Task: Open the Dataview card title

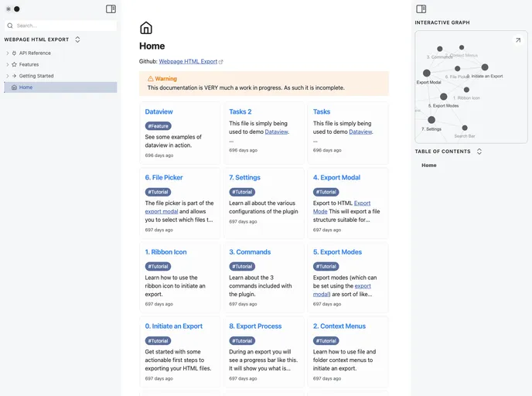Action: (x=159, y=112)
